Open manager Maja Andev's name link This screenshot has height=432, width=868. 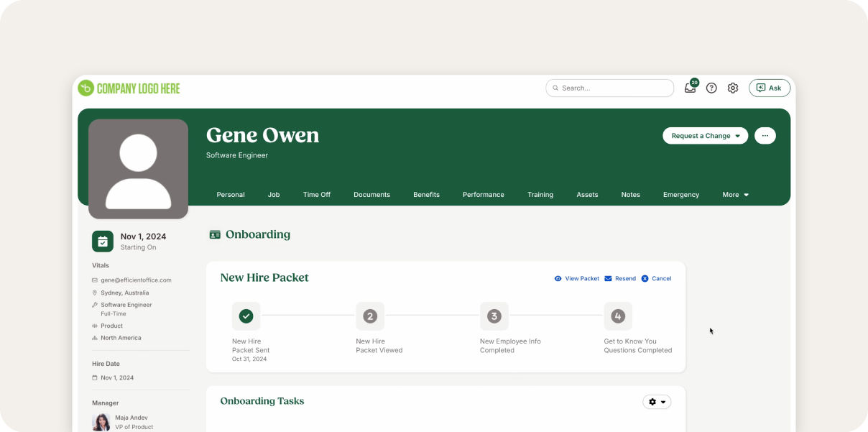pos(131,418)
